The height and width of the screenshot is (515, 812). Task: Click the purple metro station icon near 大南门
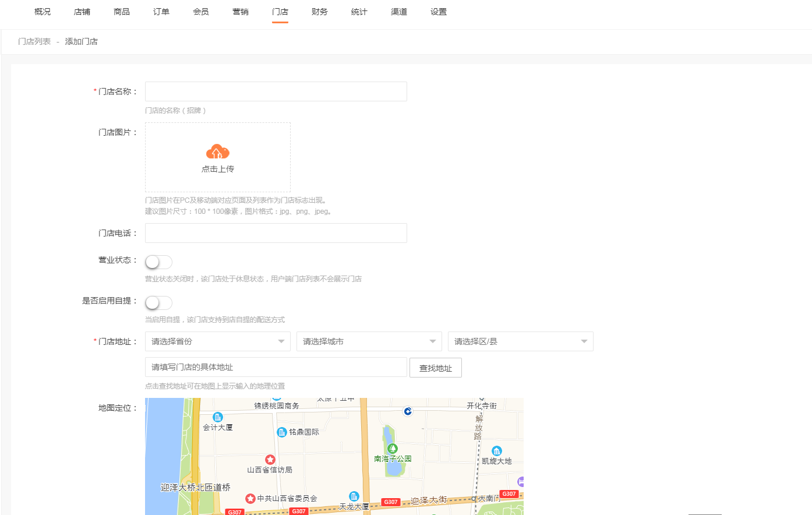click(x=520, y=482)
